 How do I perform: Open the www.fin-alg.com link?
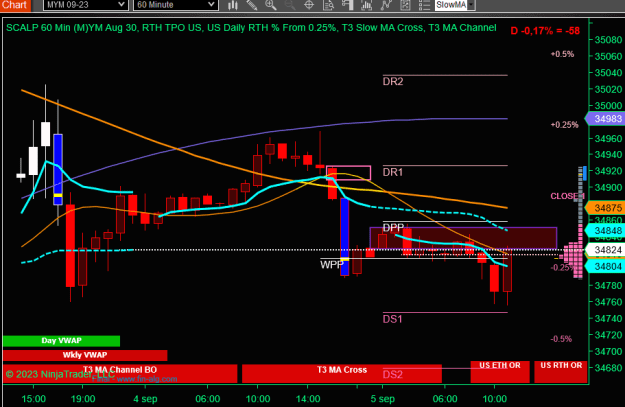click(x=147, y=379)
